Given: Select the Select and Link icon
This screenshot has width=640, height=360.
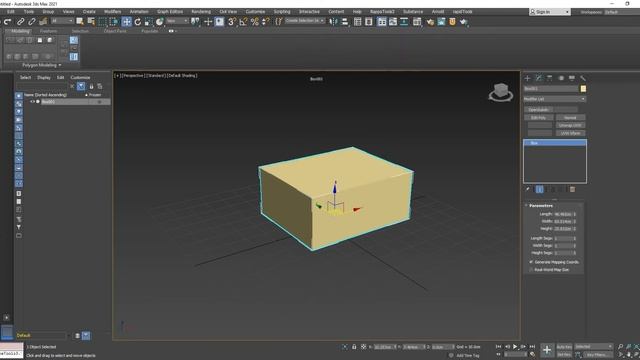Looking at the screenshot, I should (20, 22).
